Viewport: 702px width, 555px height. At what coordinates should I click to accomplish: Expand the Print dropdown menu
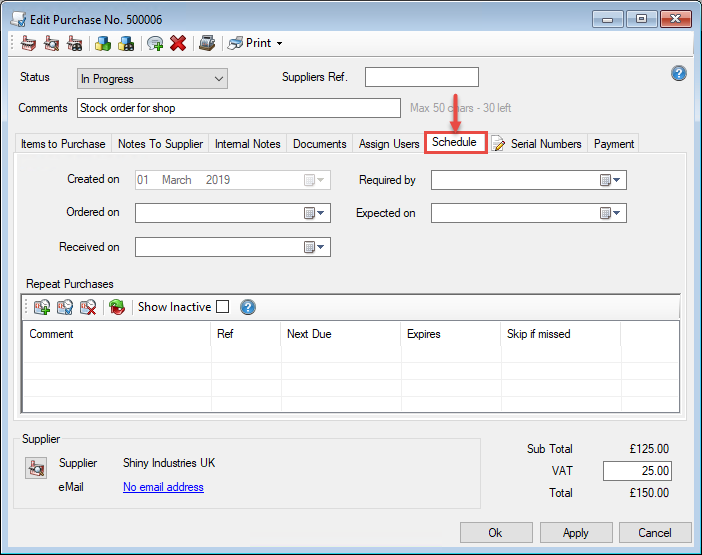[x=279, y=43]
